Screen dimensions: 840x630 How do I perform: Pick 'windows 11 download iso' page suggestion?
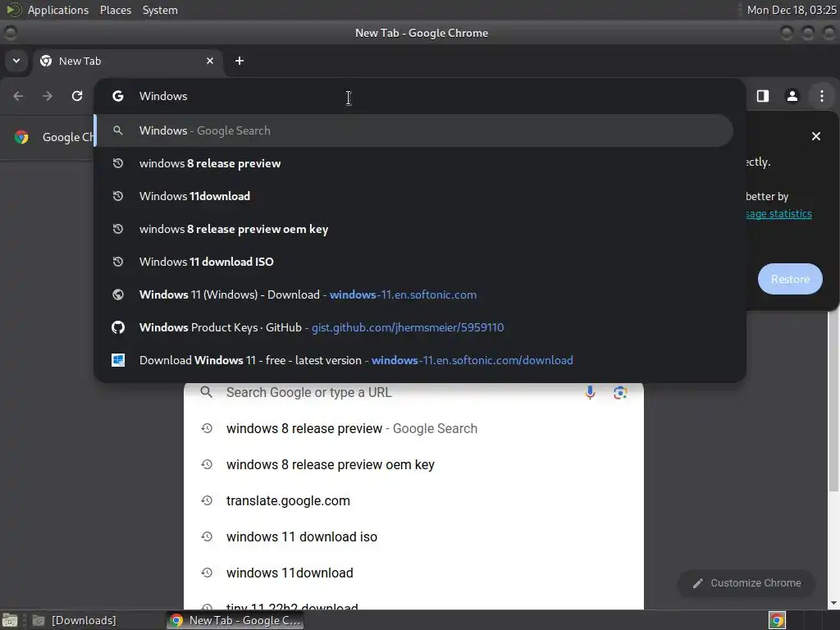(x=413, y=536)
